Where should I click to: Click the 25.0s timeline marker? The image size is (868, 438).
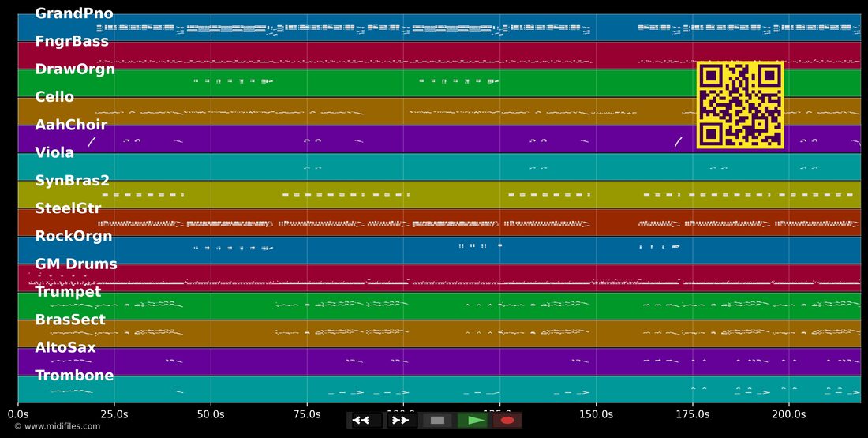(114, 414)
